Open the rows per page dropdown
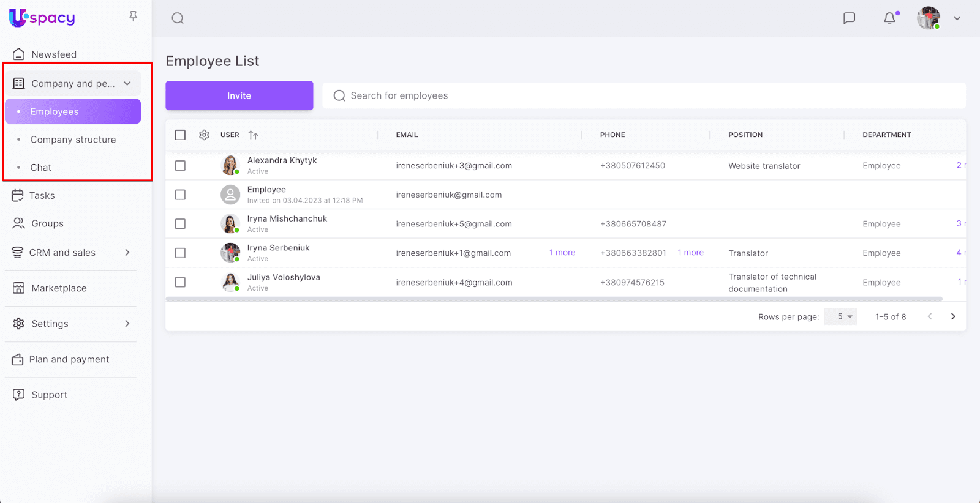Image resolution: width=980 pixels, height=503 pixels. 840,316
